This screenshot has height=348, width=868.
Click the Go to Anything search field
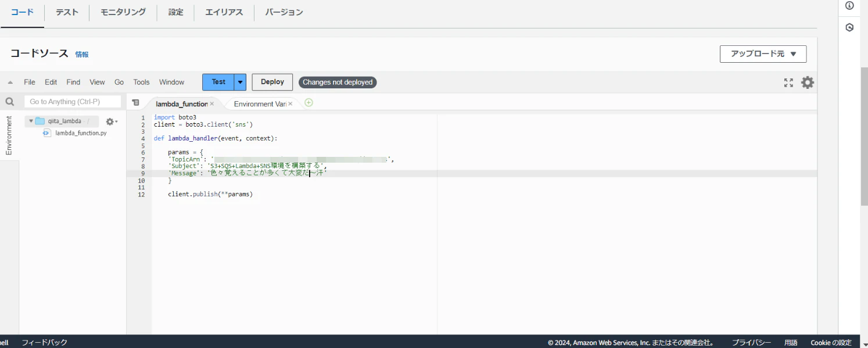click(x=73, y=102)
